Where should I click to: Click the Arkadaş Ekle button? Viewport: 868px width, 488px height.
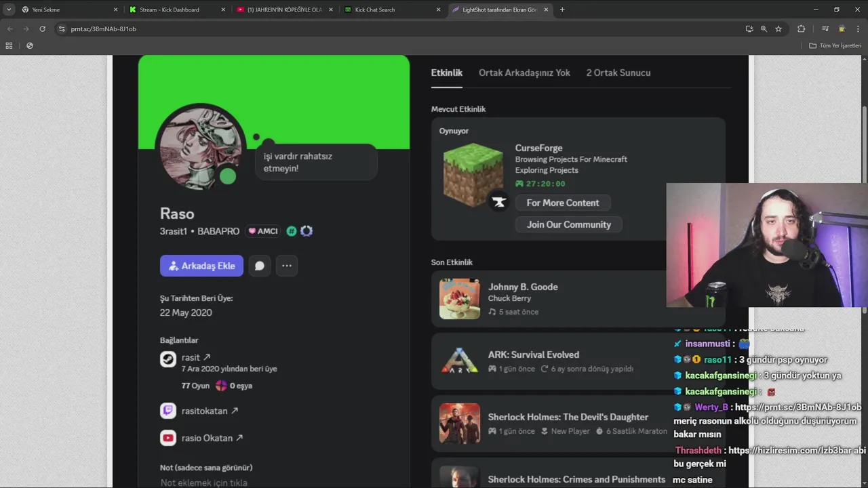201,266
